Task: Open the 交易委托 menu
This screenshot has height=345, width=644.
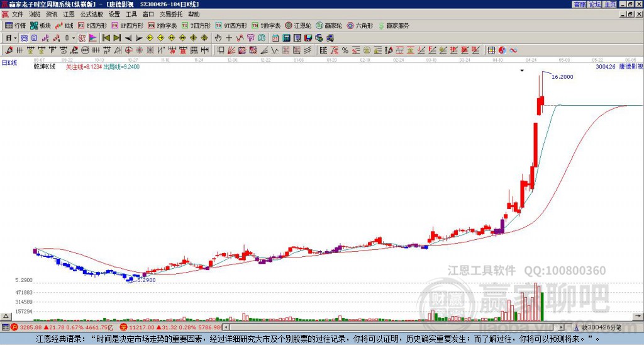Action: 171,14
